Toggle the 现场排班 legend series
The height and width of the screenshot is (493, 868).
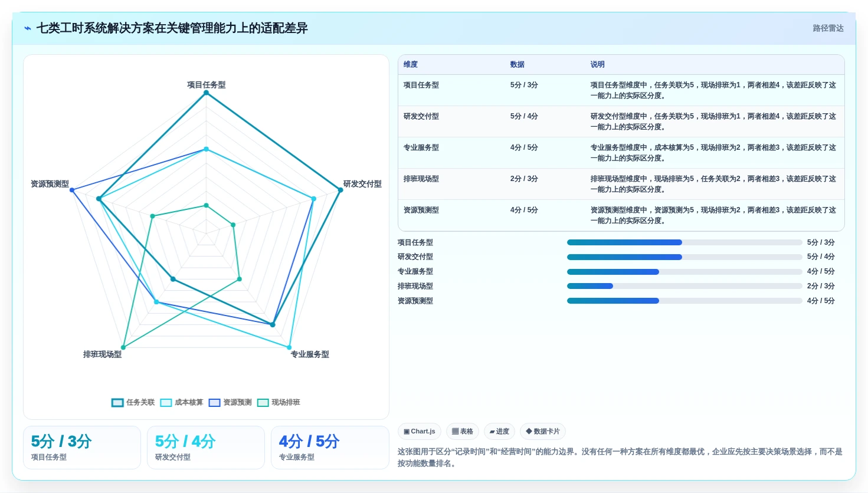(279, 403)
